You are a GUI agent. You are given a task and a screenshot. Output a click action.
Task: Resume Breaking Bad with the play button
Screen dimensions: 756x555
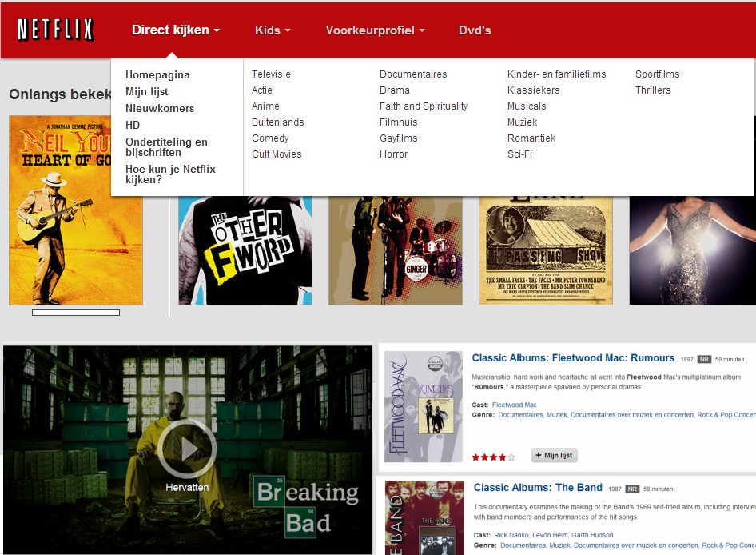(x=187, y=449)
